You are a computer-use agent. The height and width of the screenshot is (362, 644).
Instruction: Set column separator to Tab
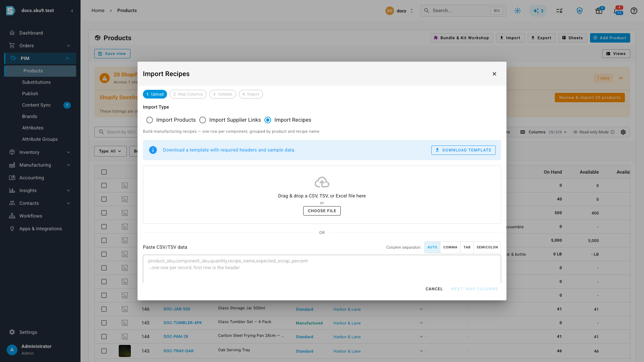[467, 247]
